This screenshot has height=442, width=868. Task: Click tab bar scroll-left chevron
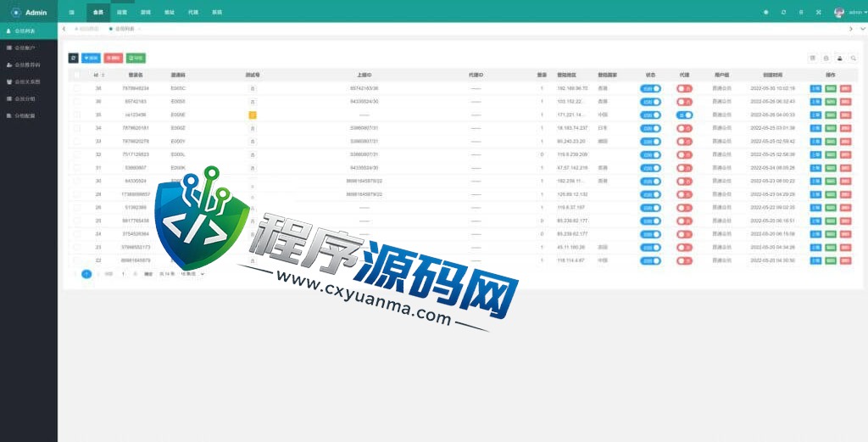(x=64, y=28)
